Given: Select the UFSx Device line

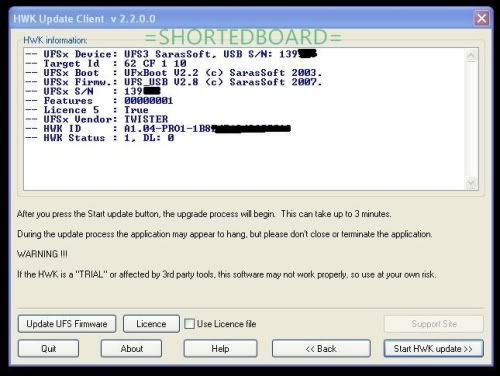Looking at the screenshot, I should click(171, 54).
